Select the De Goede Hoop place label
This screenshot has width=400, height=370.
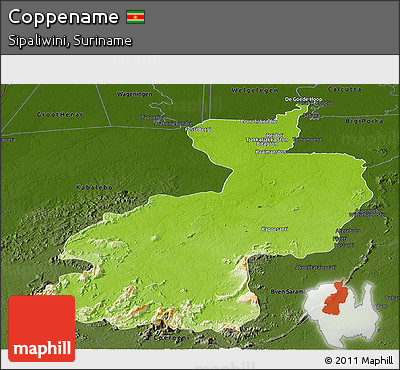coord(303,99)
